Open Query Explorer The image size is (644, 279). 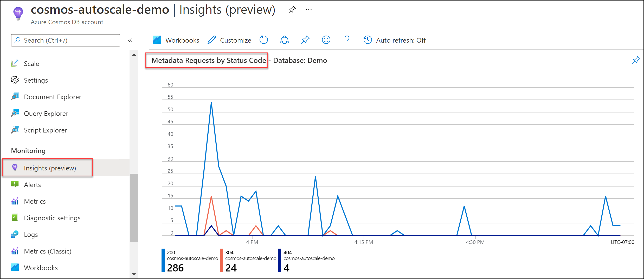[46, 113]
